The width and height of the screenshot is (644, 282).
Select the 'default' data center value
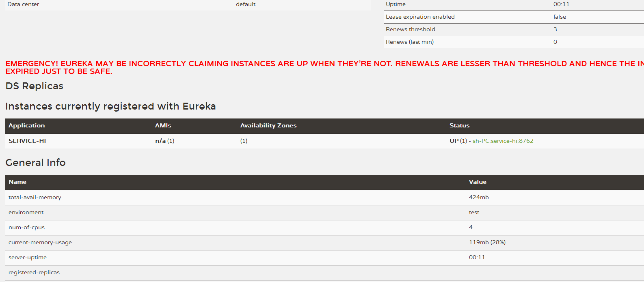pyautogui.click(x=246, y=4)
